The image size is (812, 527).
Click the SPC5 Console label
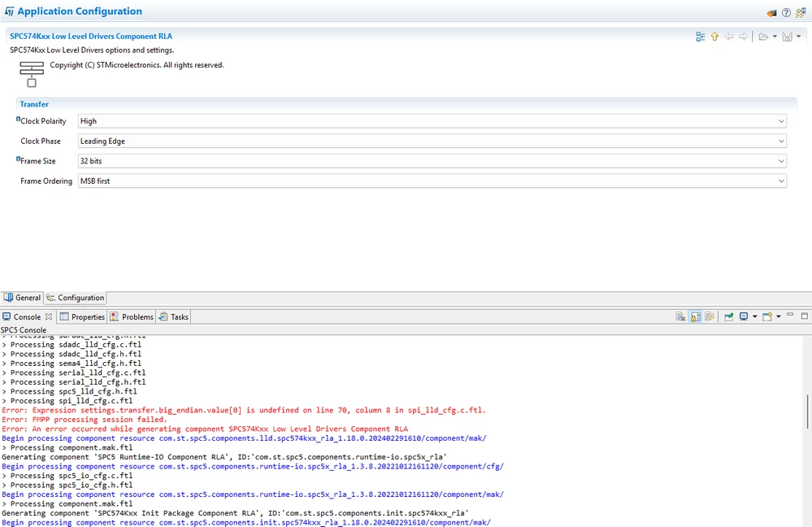[24, 330]
